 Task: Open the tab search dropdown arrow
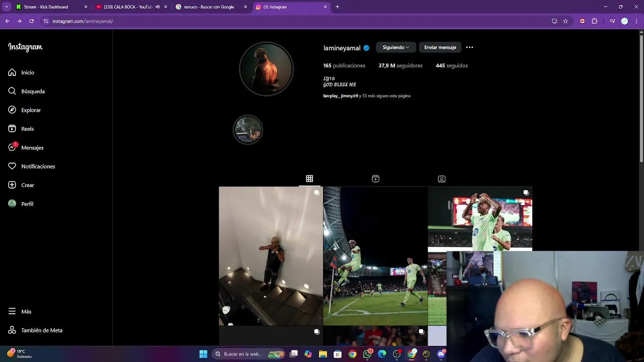[7, 7]
